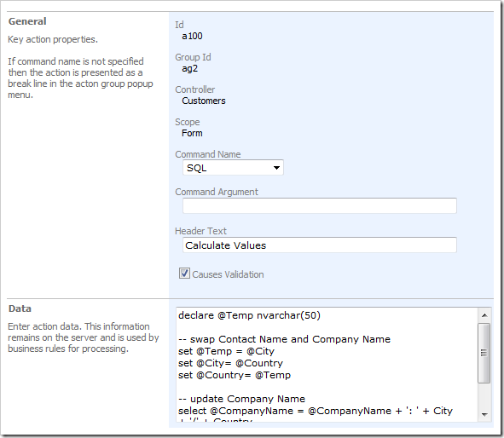Click into the Command Argument field
Screen dimensions: 504x438
(320, 205)
